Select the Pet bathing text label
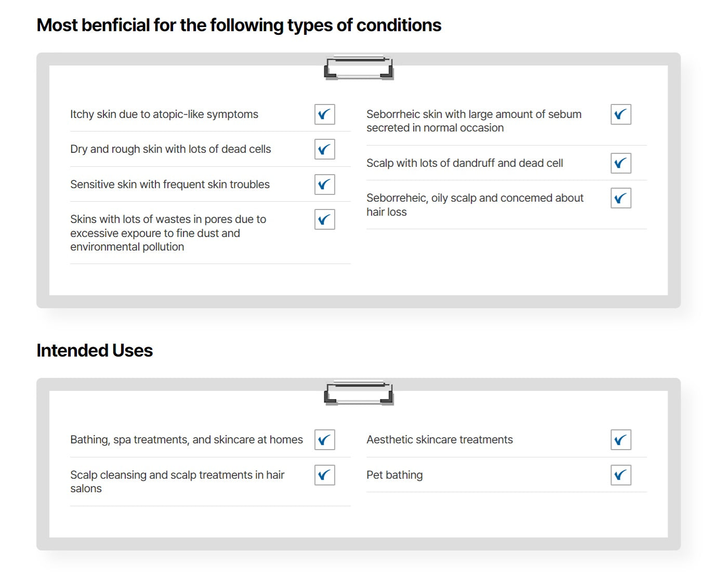This screenshot has height=578, width=728. click(x=394, y=475)
